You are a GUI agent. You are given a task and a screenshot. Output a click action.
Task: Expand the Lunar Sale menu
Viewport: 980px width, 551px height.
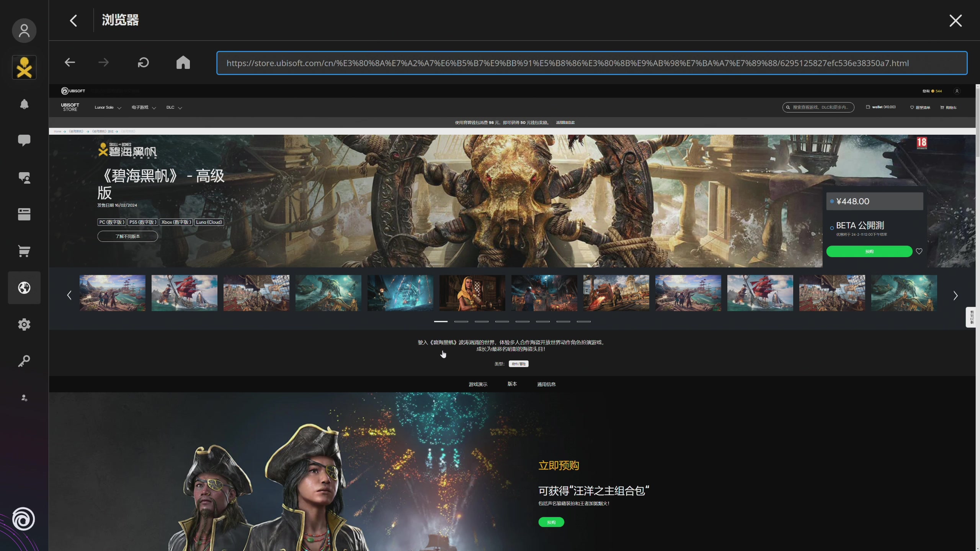(108, 108)
